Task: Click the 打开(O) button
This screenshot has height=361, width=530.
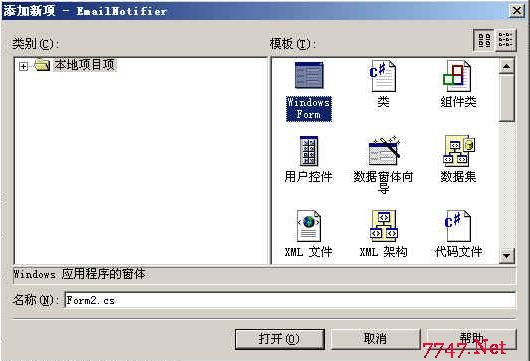Action: (280, 339)
